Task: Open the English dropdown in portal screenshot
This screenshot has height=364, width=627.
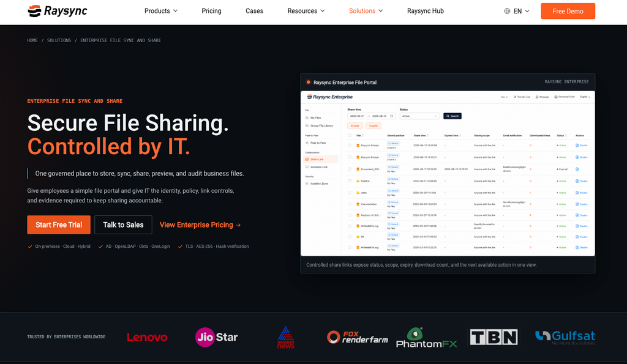Action: pos(585,97)
